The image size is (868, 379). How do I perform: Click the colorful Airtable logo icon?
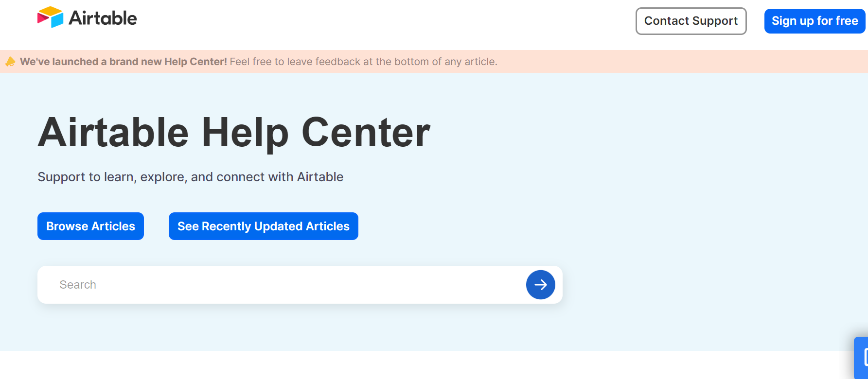pos(50,17)
